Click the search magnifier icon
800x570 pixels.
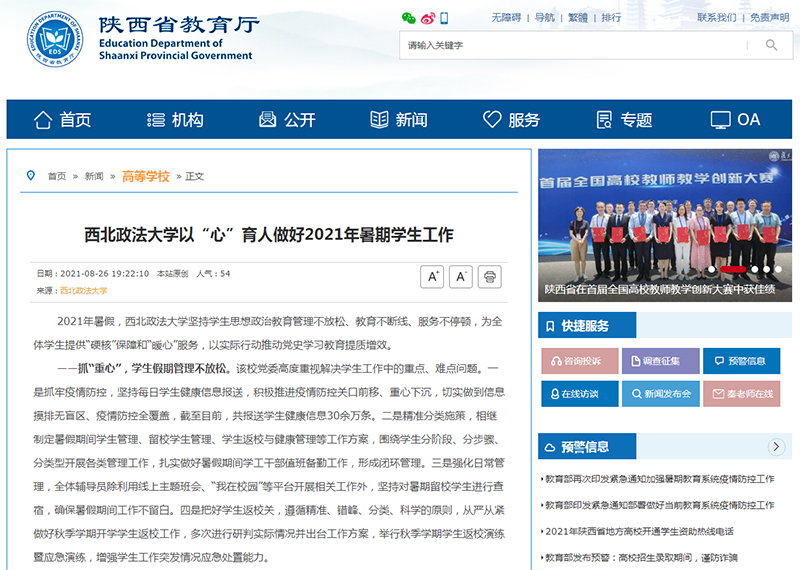click(771, 45)
